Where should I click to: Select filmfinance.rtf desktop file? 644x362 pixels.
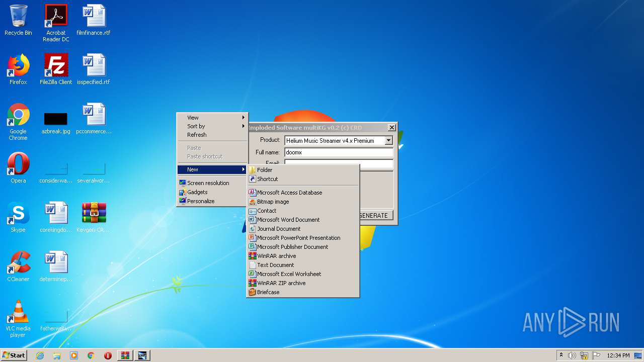[94, 20]
